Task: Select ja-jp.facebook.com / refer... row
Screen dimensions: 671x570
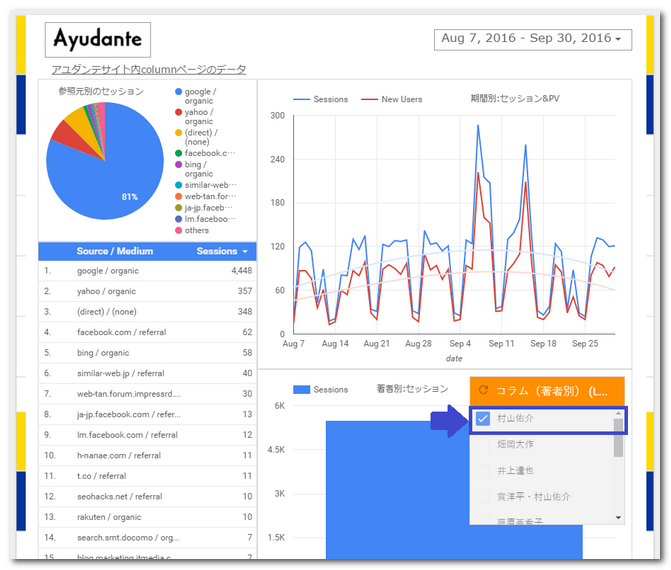Action: click(x=148, y=415)
